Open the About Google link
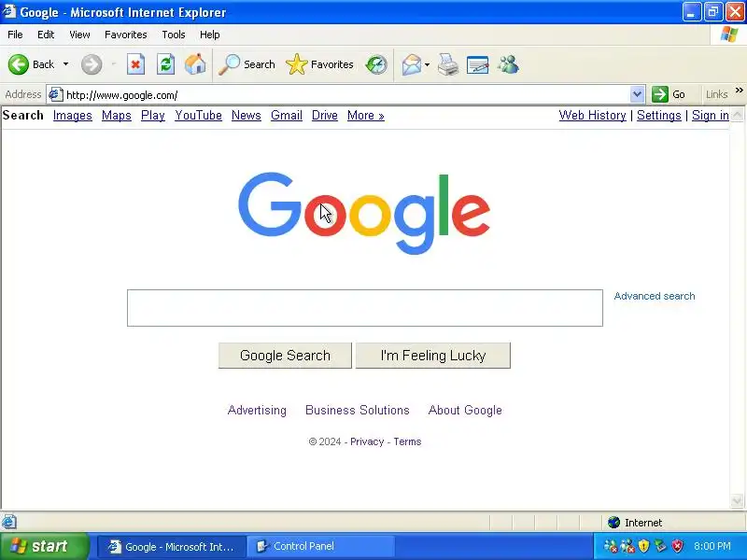Viewport: 747px width, 560px height. pyautogui.click(x=465, y=410)
